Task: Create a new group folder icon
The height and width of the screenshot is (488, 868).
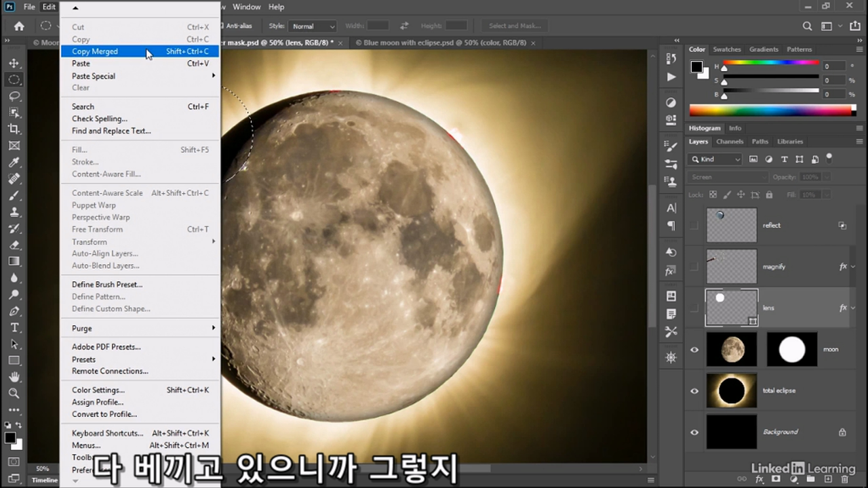Action: (810, 479)
